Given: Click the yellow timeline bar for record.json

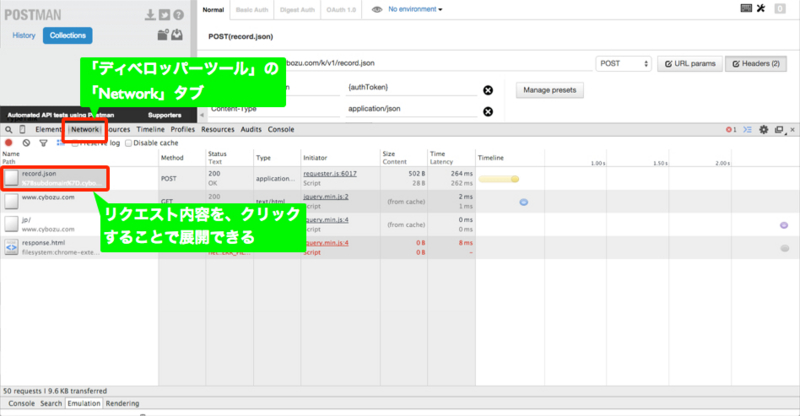Looking at the screenshot, I should pos(499,179).
